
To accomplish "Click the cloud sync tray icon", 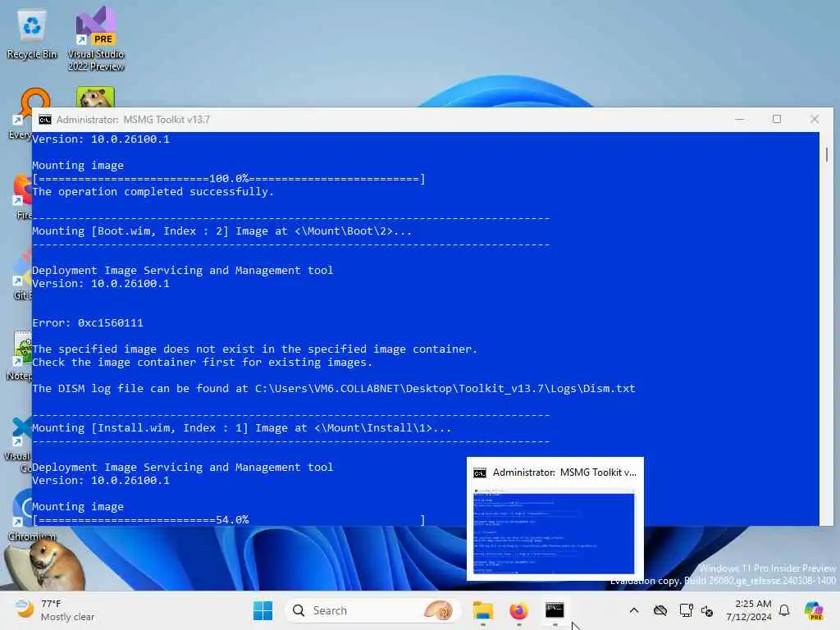I will click(x=660, y=610).
